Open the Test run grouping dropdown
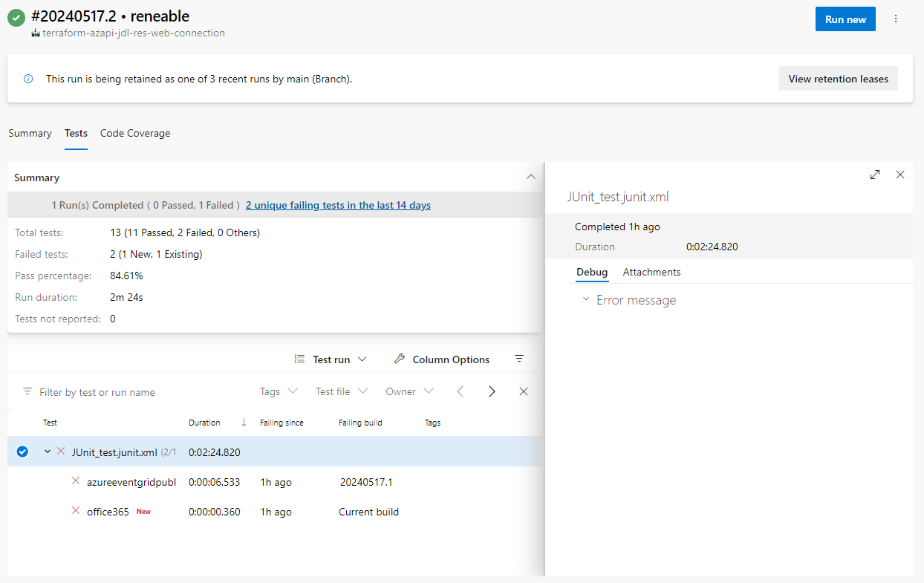The width and height of the screenshot is (924, 583). tap(331, 359)
